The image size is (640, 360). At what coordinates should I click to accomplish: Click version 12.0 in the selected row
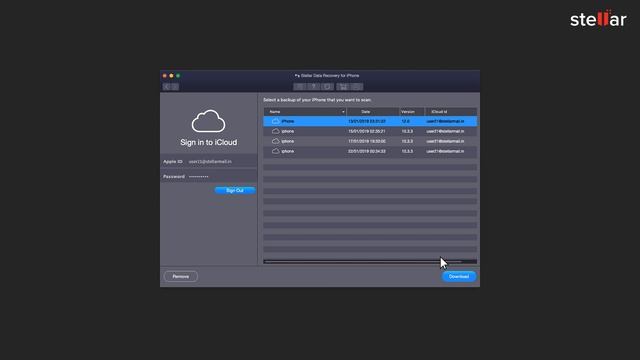point(405,121)
